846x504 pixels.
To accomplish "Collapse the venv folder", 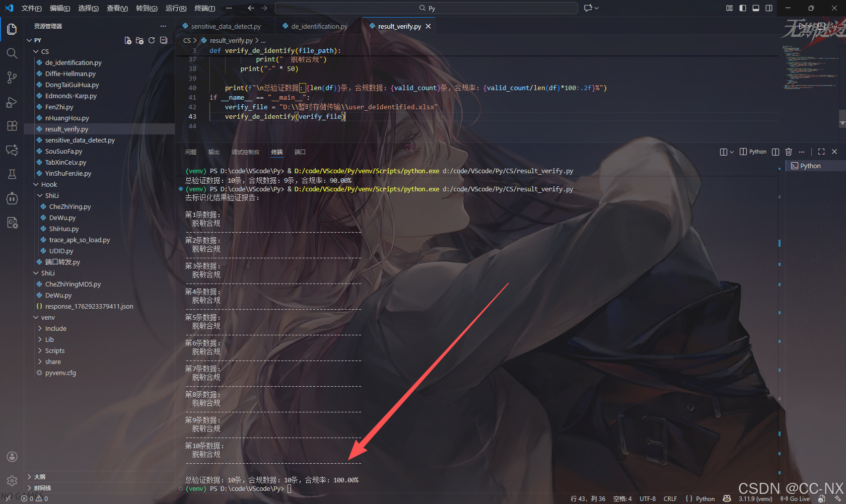I will point(36,317).
